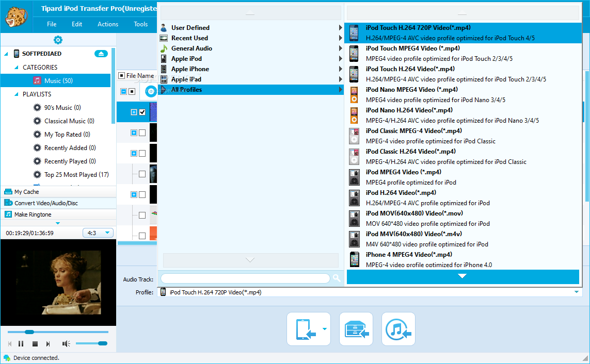Image resolution: width=590 pixels, height=364 pixels.
Task: Click the square select-all toggle in toolbar
Action: pos(132,91)
